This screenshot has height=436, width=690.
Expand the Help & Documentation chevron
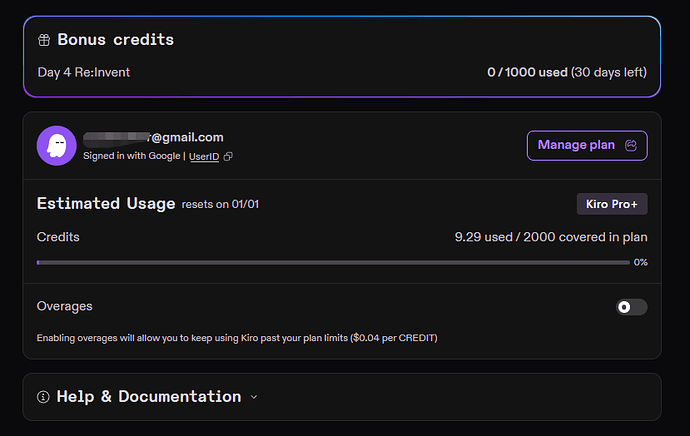coord(254,397)
